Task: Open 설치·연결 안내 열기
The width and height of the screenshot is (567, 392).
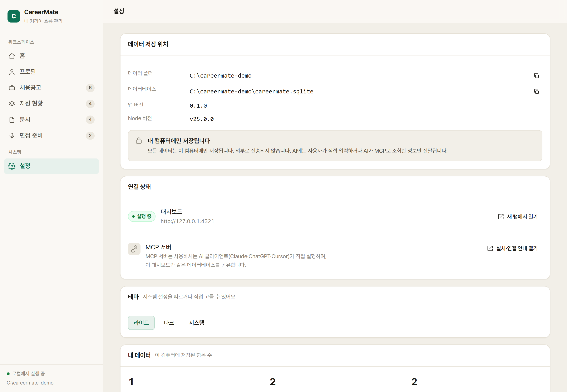Action: pyautogui.click(x=512, y=248)
